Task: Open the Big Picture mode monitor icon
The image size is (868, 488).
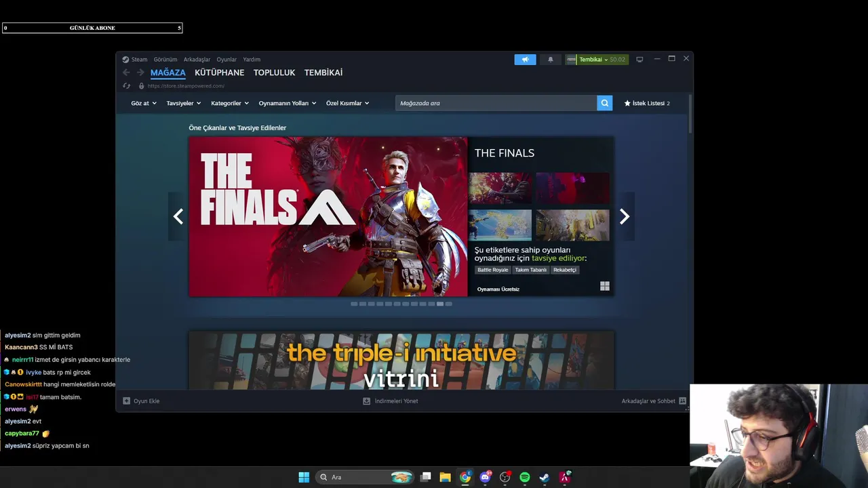Action: [x=639, y=60]
